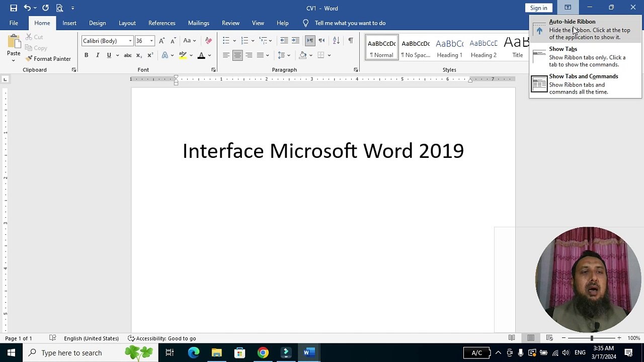The width and height of the screenshot is (644, 362).
Task: Decrease font size with shrink font icon
Action: click(x=173, y=41)
